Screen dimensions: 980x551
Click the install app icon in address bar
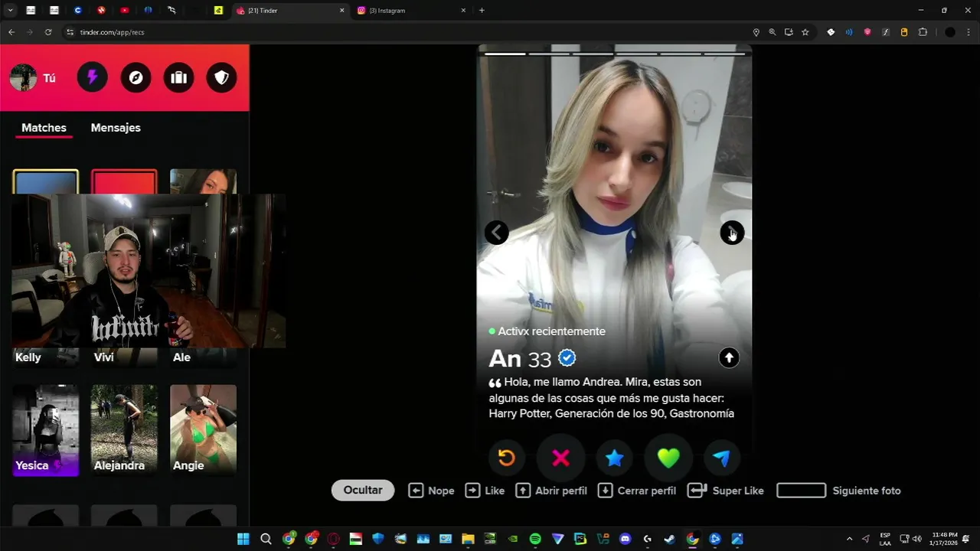[789, 32]
